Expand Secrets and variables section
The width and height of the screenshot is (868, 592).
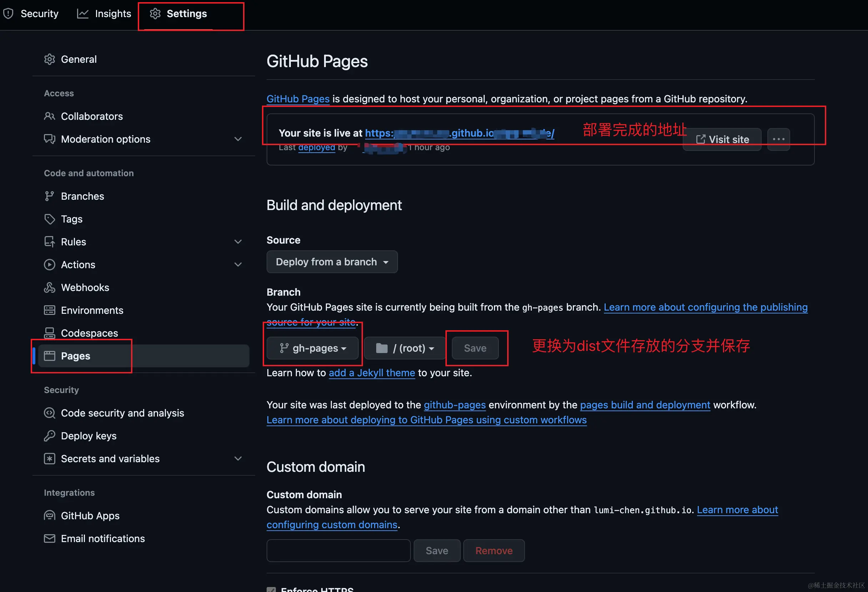click(238, 459)
